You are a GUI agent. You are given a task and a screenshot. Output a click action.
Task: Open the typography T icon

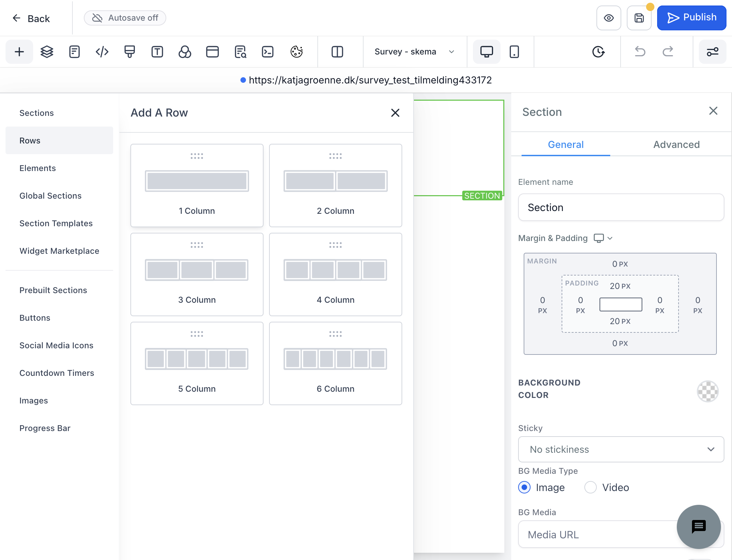tap(157, 52)
